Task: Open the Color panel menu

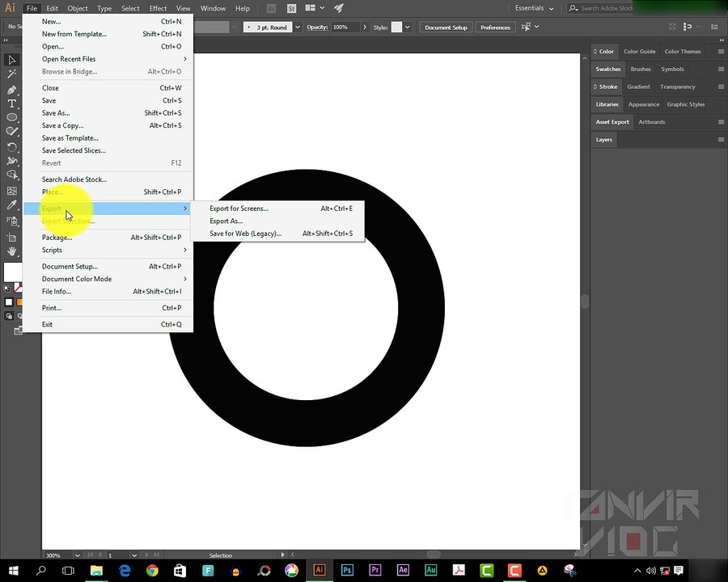Action: click(721, 52)
